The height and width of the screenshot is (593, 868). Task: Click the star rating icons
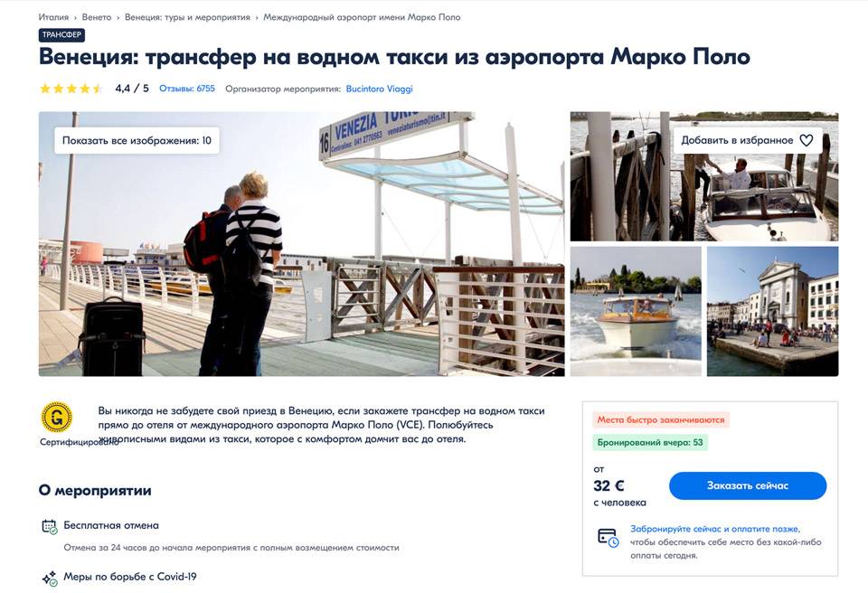pyautogui.click(x=71, y=89)
